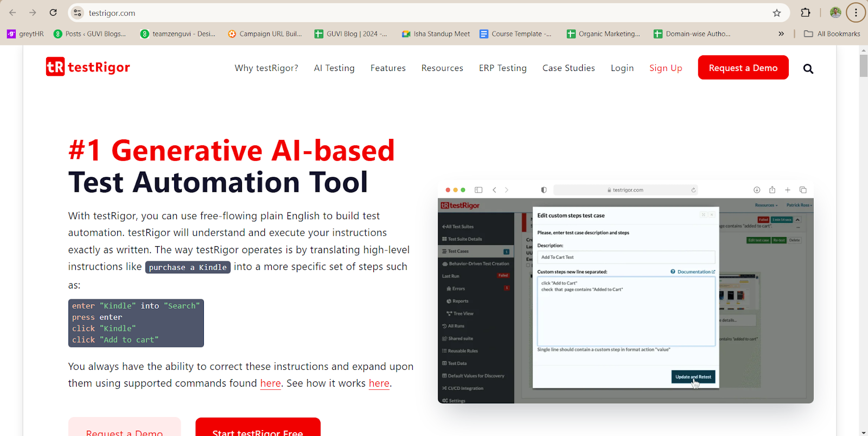This screenshot has height=436, width=868.
Task: Open Case Studies menu item
Action: (569, 68)
